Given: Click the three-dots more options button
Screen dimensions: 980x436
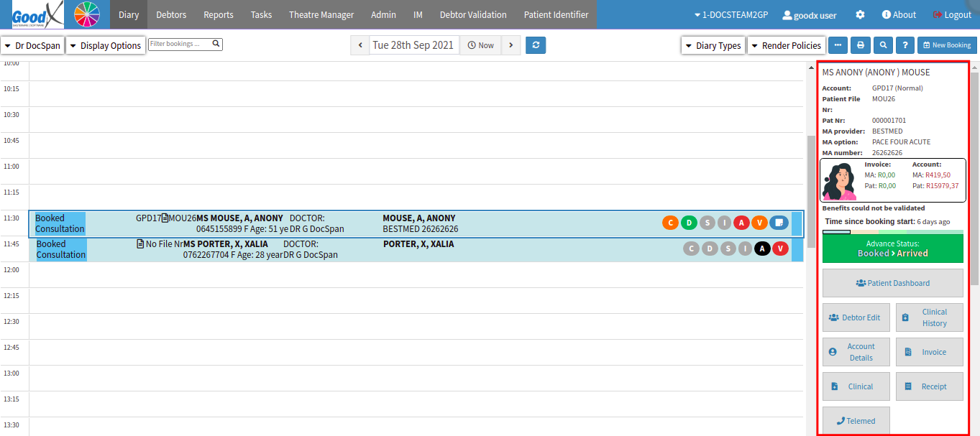Looking at the screenshot, I should coord(838,45).
